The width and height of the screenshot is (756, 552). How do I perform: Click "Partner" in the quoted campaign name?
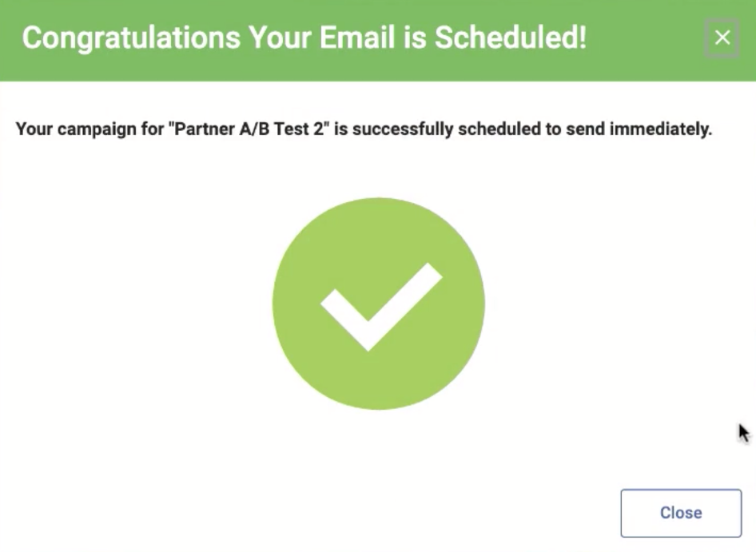click(x=204, y=129)
